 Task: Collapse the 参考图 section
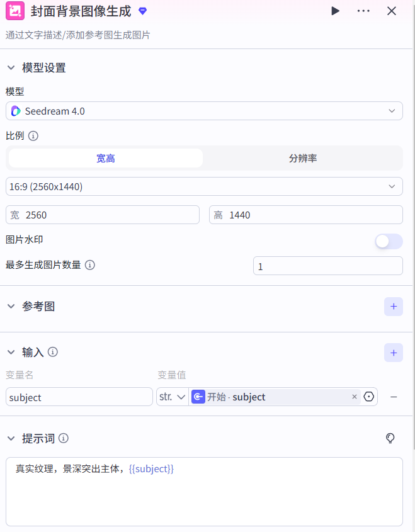point(11,307)
